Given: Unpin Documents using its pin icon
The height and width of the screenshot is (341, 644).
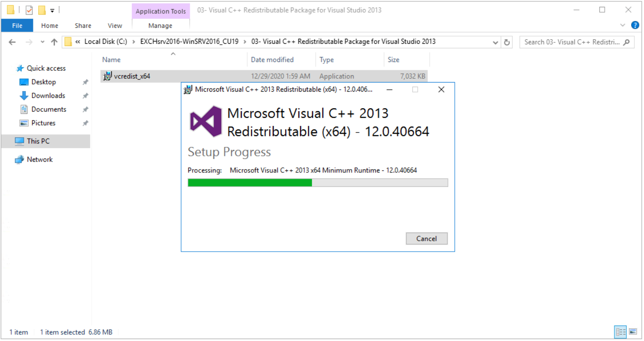Looking at the screenshot, I should coord(85,110).
